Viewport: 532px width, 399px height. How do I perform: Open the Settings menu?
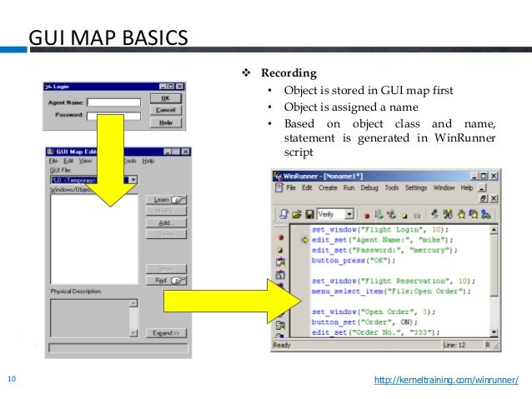coord(415,187)
